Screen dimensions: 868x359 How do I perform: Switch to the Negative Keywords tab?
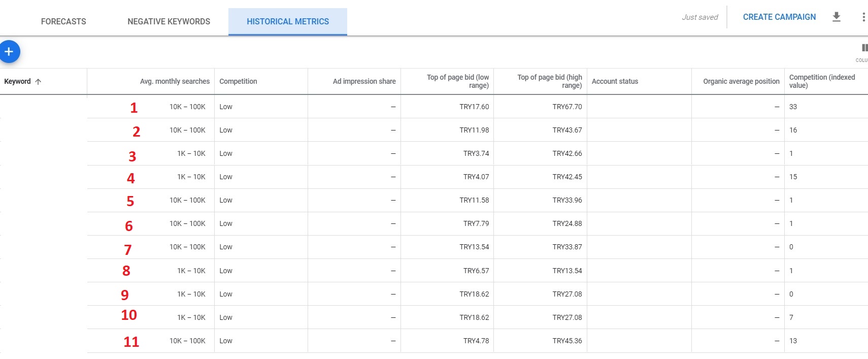(169, 21)
